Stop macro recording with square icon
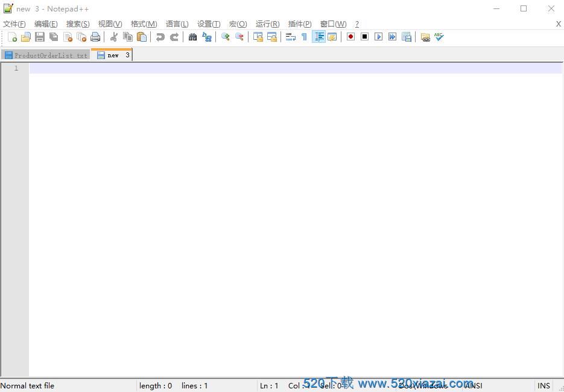This screenshot has width=564, height=392. [364, 37]
